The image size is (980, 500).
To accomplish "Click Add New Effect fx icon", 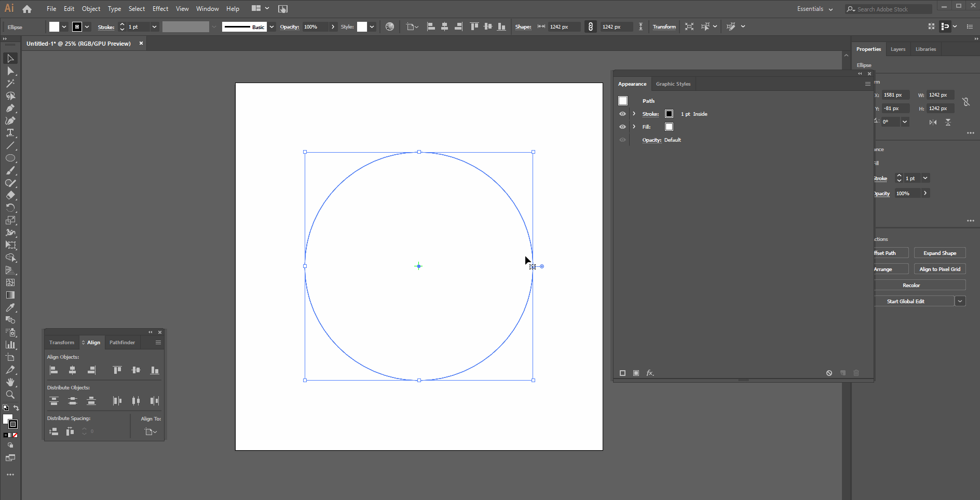I will click(x=650, y=373).
